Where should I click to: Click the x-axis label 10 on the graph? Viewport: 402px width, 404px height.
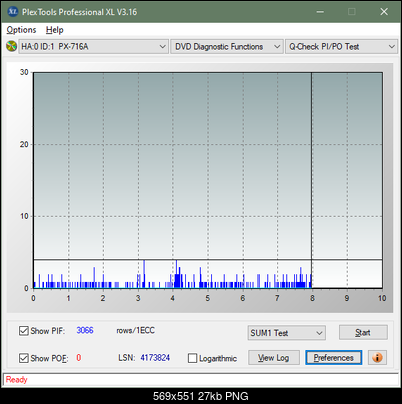coord(382,298)
